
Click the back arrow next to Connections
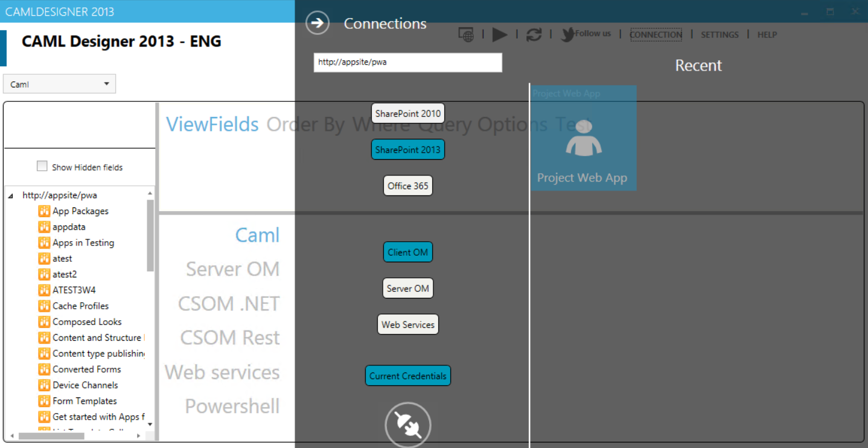coord(318,23)
